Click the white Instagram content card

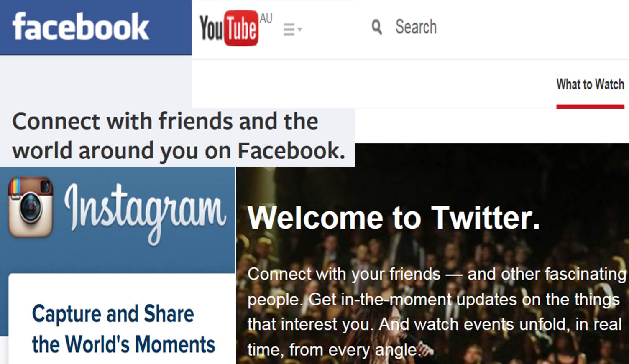(x=122, y=319)
